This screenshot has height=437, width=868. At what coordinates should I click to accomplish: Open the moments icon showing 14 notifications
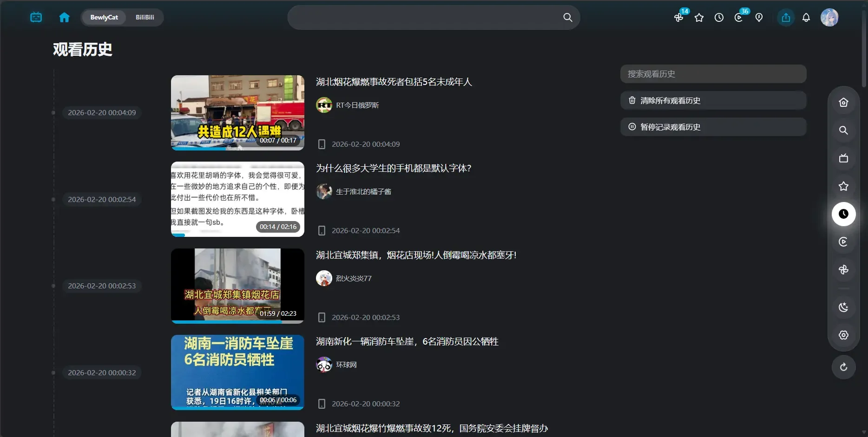678,18
